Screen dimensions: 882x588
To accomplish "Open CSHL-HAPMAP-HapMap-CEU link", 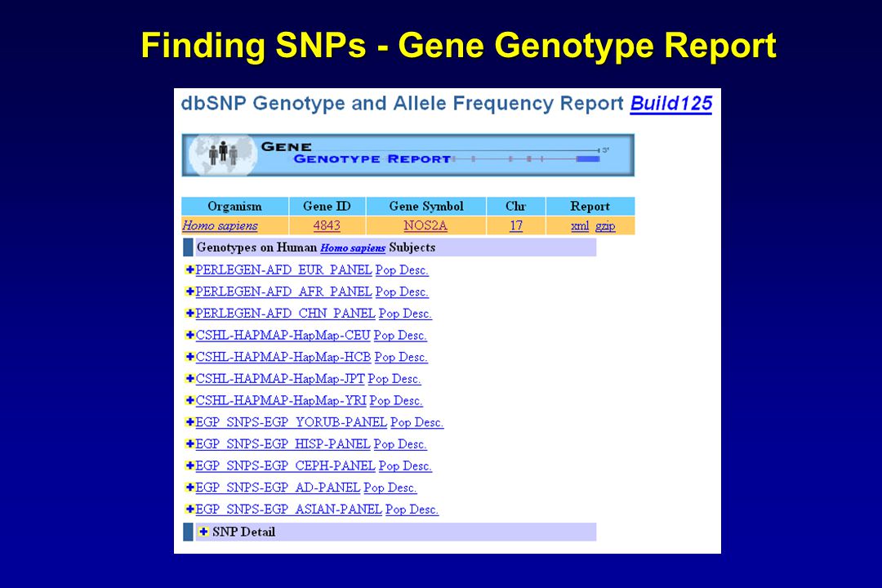I will click(283, 336).
